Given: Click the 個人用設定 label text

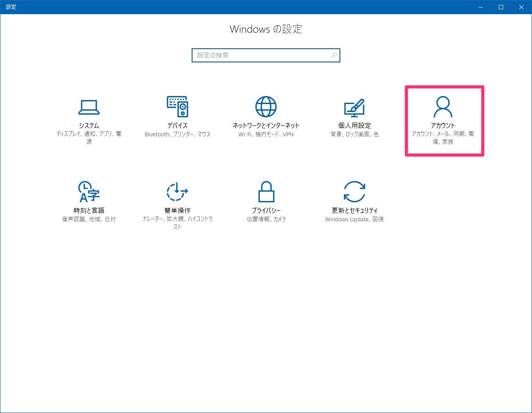Looking at the screenshot, I should tap(355, 126).
